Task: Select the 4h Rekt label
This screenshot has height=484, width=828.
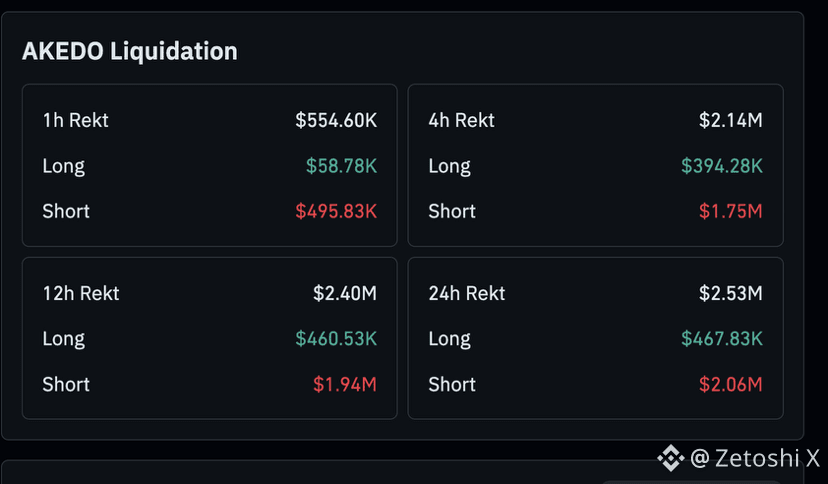Action: click(462, 120)
